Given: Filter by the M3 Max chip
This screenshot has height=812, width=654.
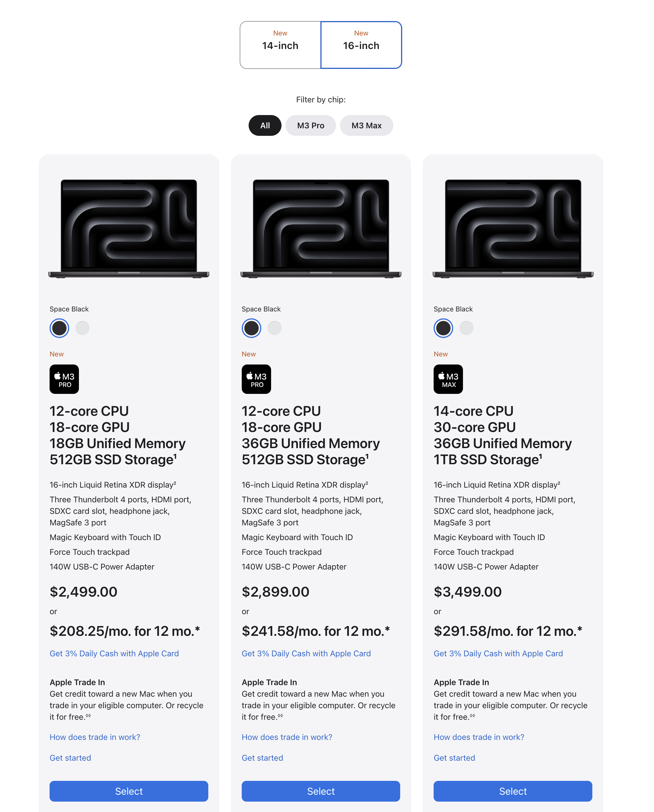Looking at the screenshot, I should 366,125.
